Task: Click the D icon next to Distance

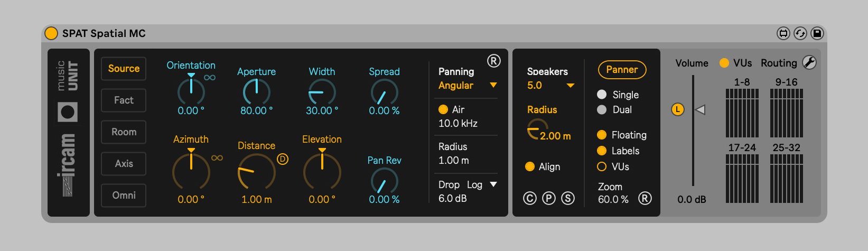Action: pyautogui.click(x=283, y=159)
